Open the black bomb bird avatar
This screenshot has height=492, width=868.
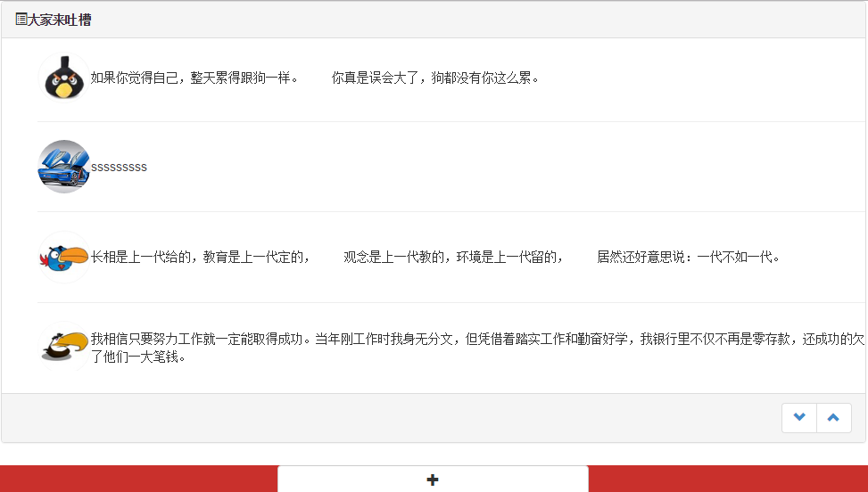pyautogui.click(x=64, y=78)
